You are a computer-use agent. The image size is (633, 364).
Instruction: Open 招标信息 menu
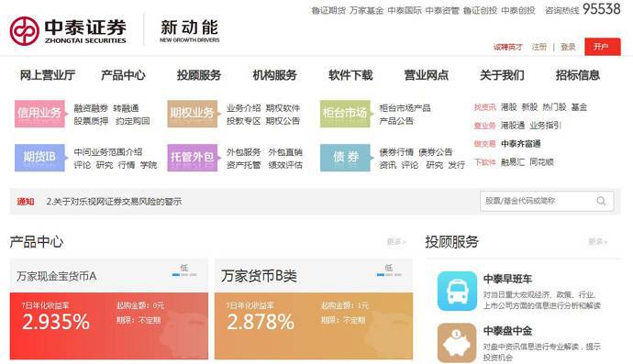tap(578, 75)
